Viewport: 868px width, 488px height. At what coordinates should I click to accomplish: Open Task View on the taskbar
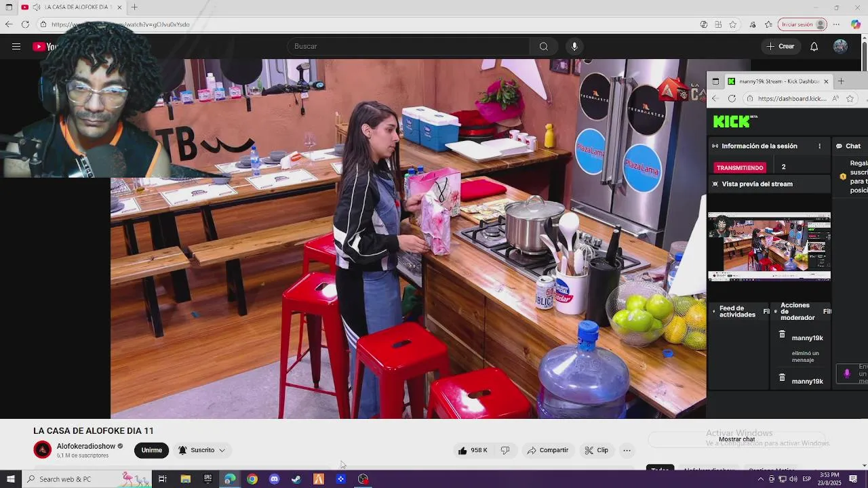163,479
